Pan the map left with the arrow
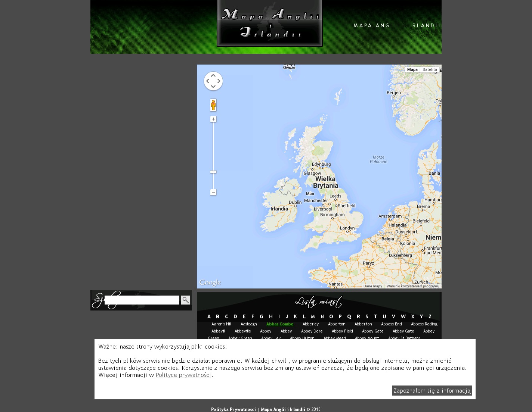The height and width of the screenshot is (412, 532). pyautogui.click(x=208, y=81)
